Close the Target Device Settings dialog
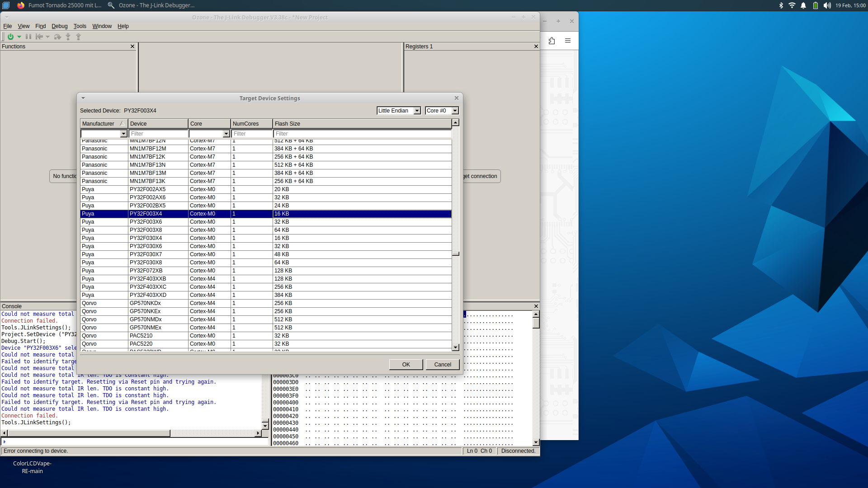 (x=457, y=98)
